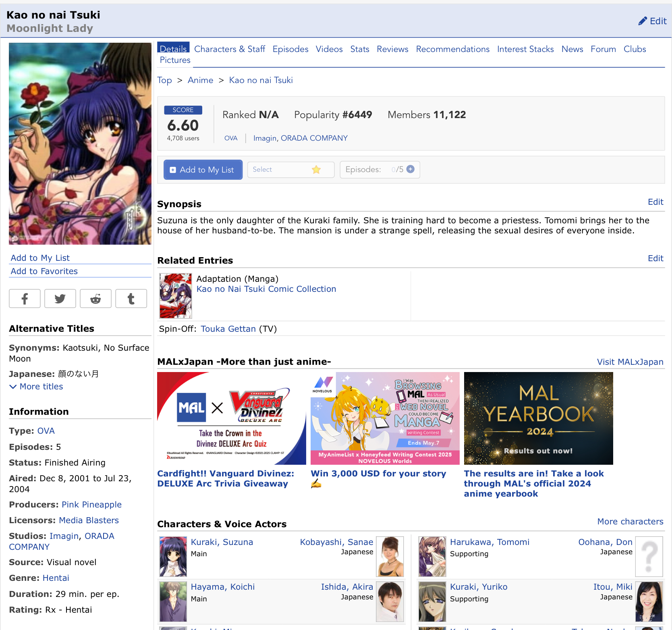Share this anime page on Twitter
This screenshot has width=672, height=630.
(60, 299)
